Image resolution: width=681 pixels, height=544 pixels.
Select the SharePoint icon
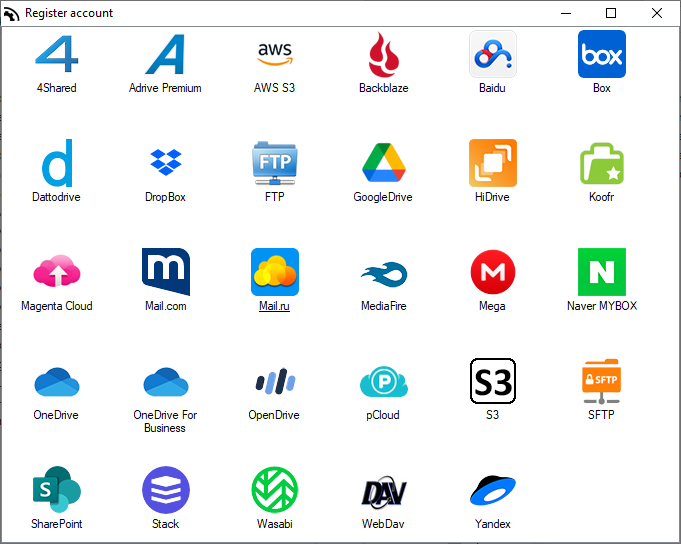coord(57,489)
